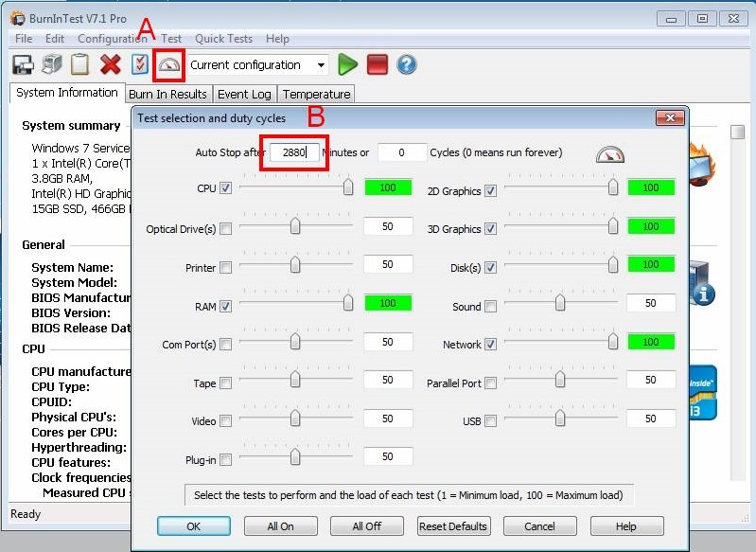Open the Help menu
The image size is (756, 552).
pyautogui.click(x=277, y=39)
